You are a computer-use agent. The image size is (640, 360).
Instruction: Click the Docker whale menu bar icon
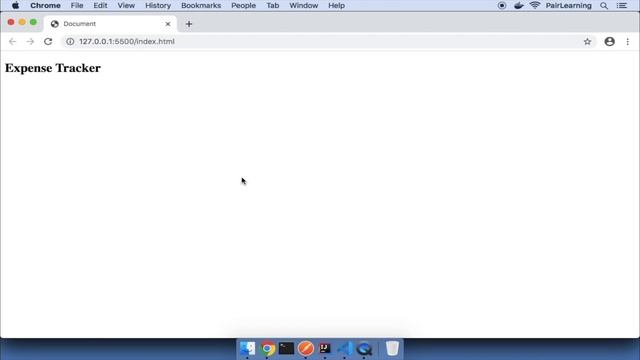coord(519,6)
